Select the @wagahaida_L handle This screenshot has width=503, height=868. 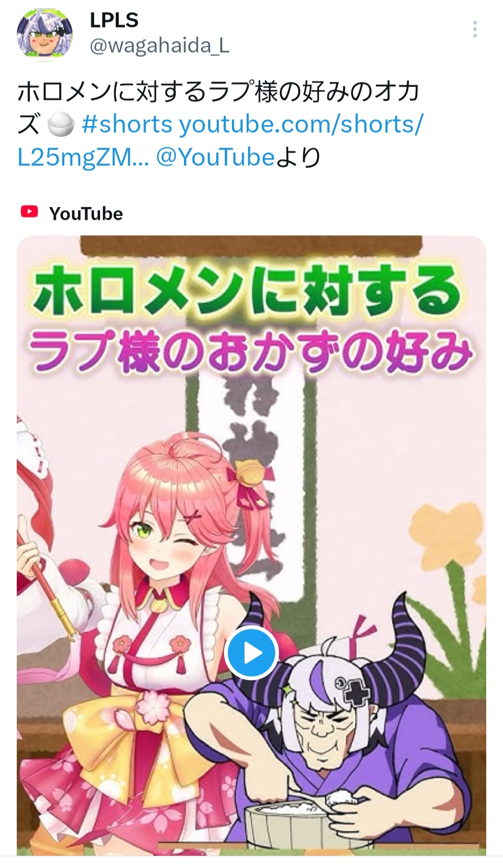(x=159, y=46)
